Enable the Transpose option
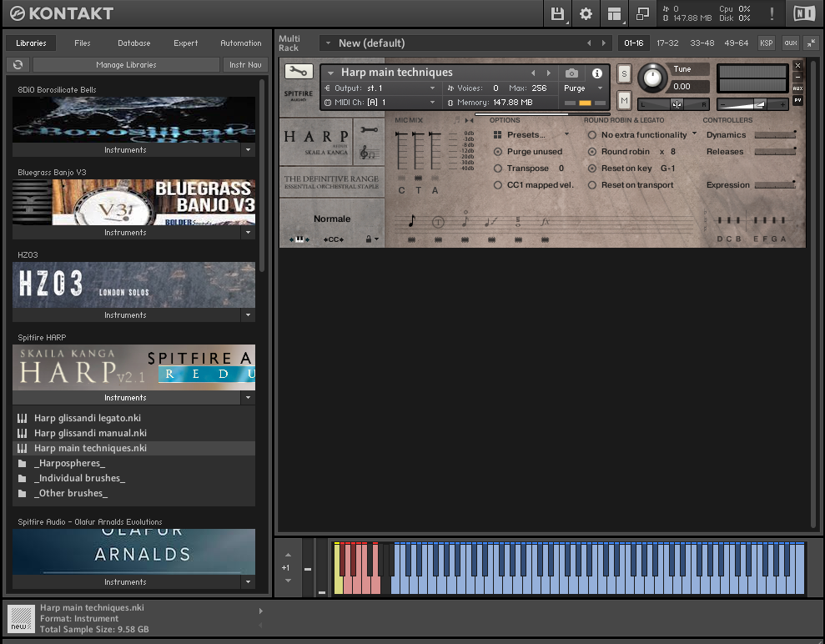The width and height of the screenshot is (825, 644). tap(498, 169)
